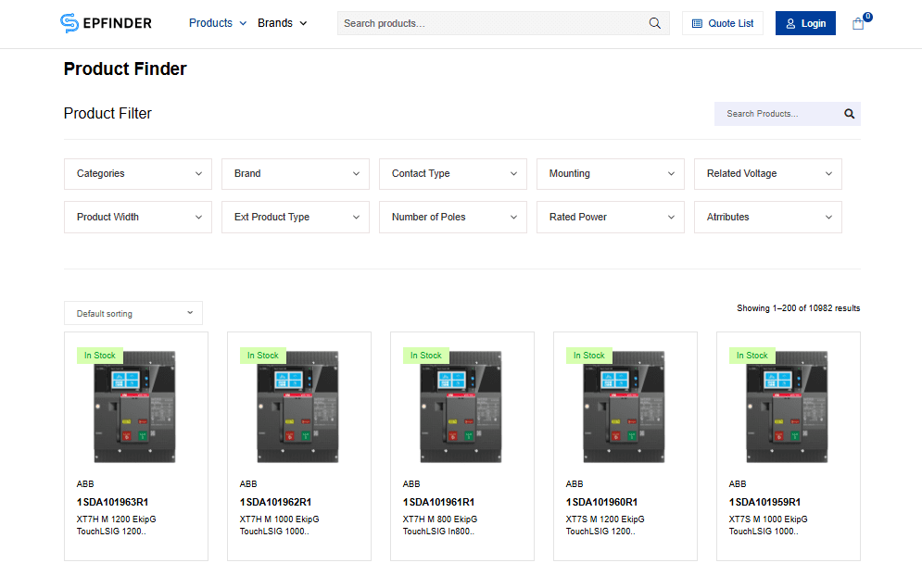Click the magnifier icon in top search bar
The width and height of the screenshot is (922, 588).
[654, 23]
